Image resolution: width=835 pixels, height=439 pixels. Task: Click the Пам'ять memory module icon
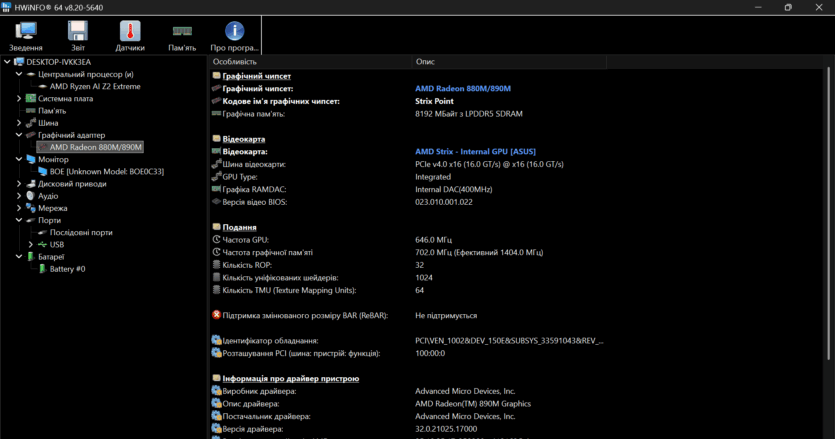pyautogui.click(x=182, y=35)
